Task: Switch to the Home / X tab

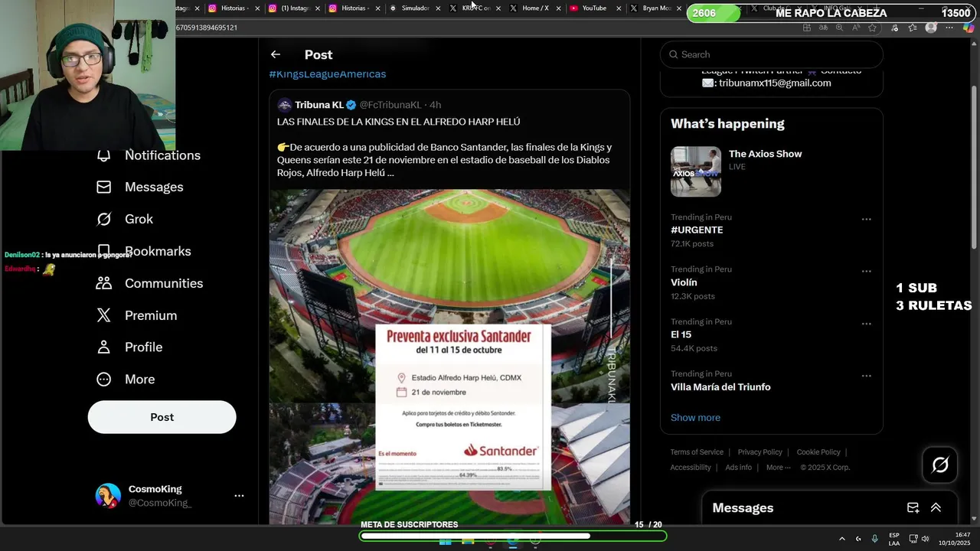Action: pos(535,8)
